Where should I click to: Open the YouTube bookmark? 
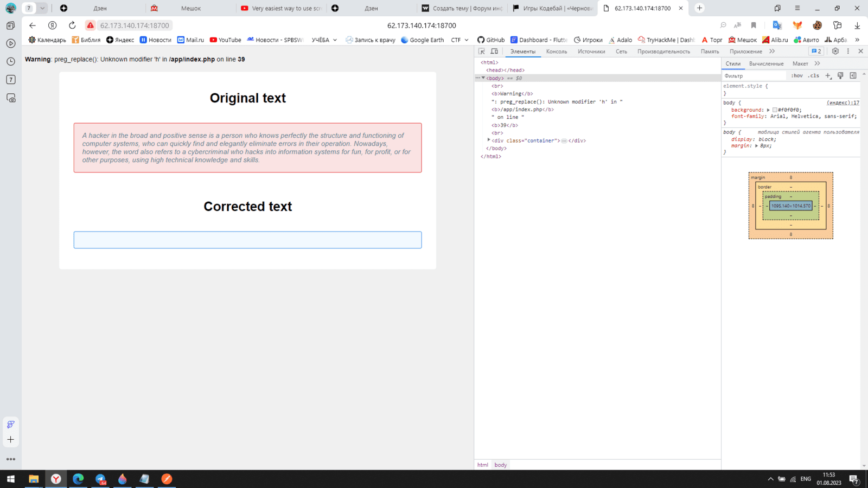(x=225, y=40)
